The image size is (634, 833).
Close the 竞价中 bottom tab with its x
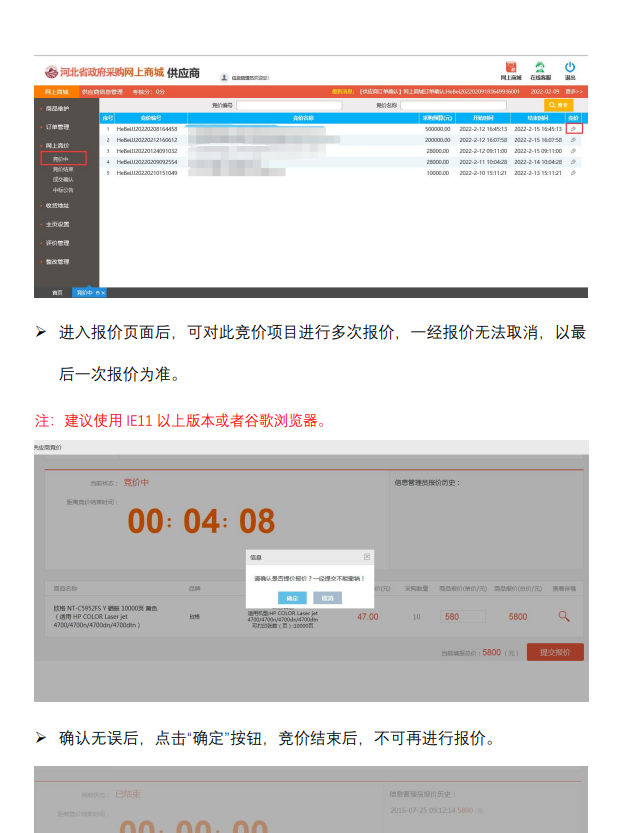pos(103,293)
